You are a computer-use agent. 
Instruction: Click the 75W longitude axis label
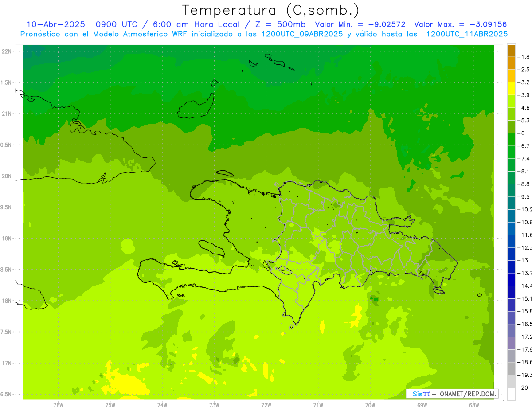click(x=110, y=405)
